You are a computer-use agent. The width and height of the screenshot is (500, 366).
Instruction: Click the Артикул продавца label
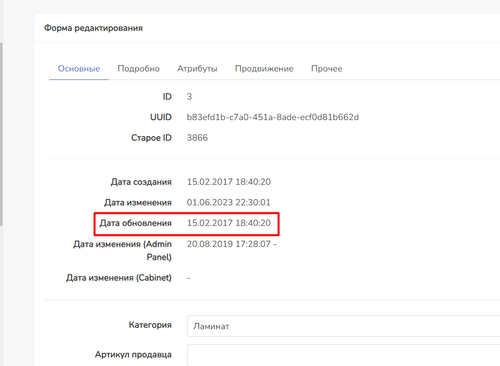pos(133,355)
